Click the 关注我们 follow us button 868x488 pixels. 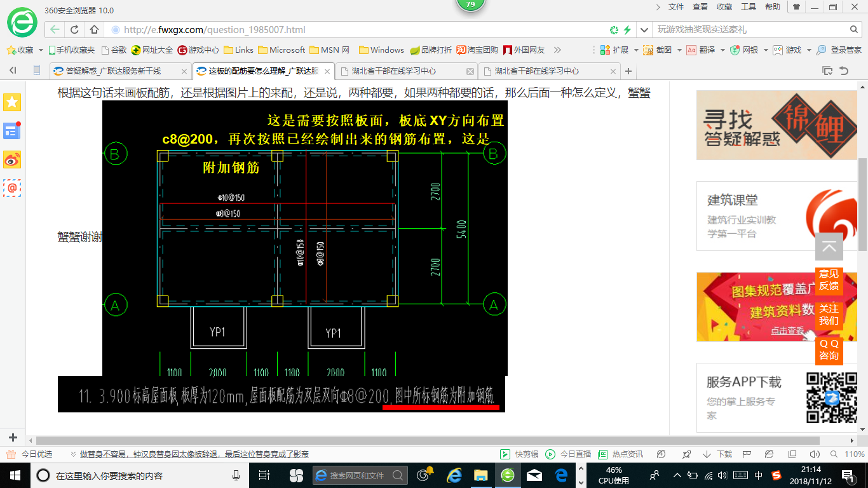pos(829,315)
